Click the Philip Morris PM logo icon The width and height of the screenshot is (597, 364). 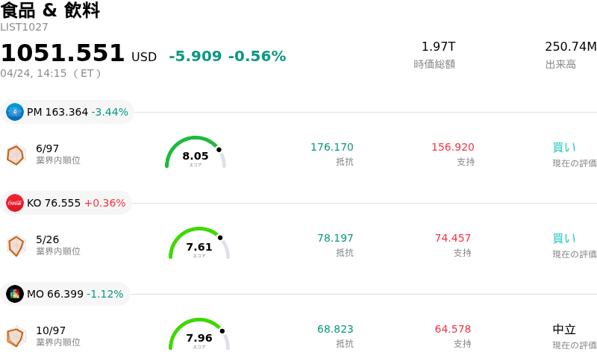click(x=15, y=112)
